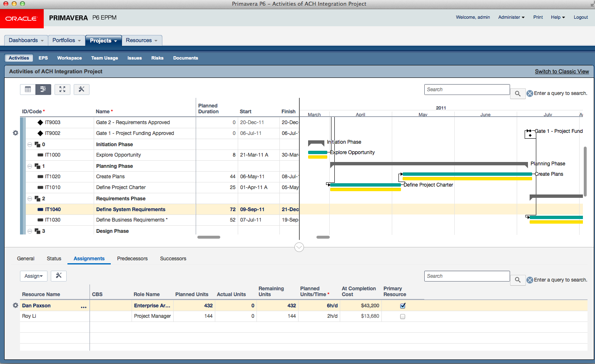Collapse the Requirements Phase group

coord(30,199)
